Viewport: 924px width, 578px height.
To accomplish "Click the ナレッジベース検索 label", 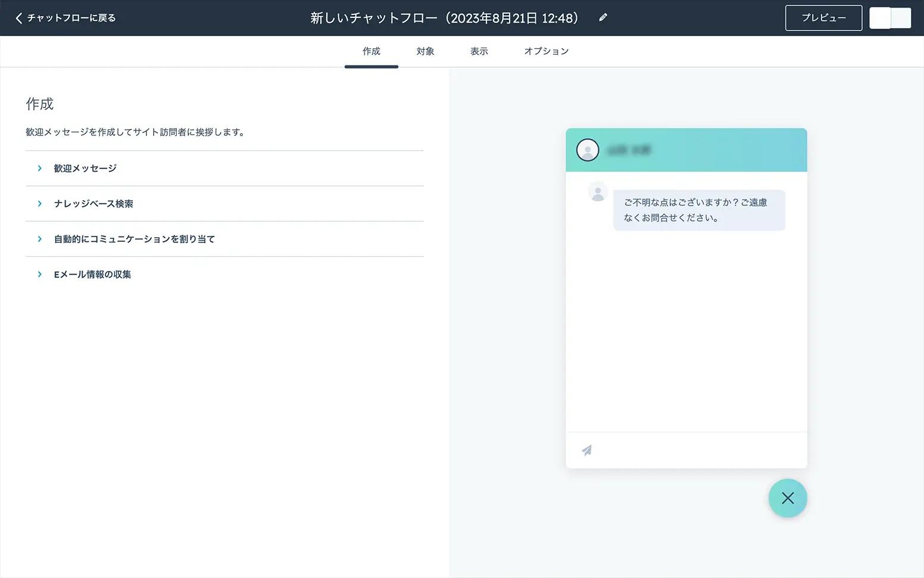I will pos(93,204).
